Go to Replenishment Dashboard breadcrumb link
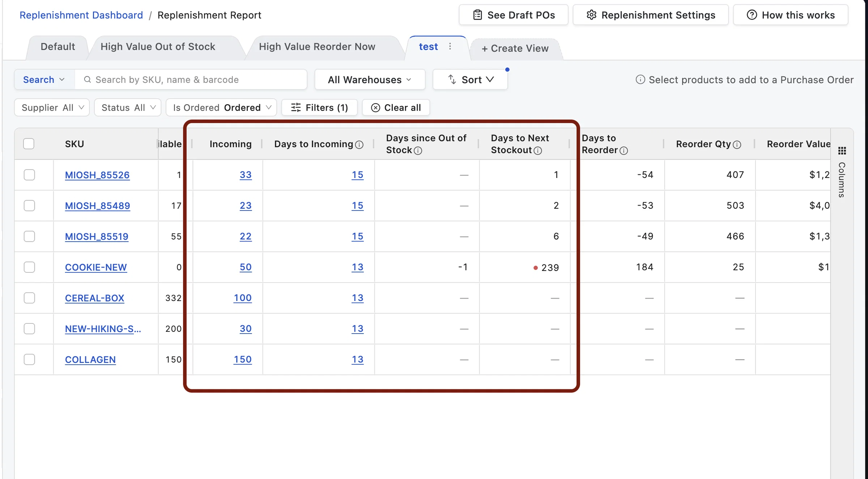This screenshot has width=868, height=479. 81,15
